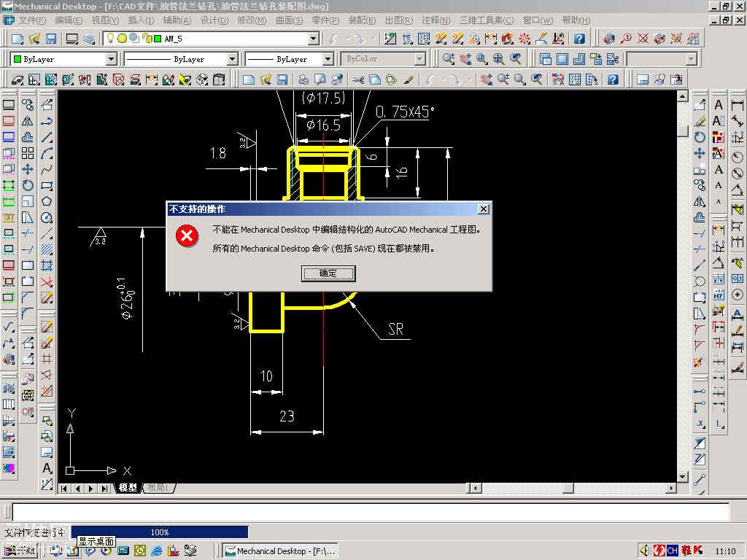Select the Offset tool icon

pos(28,137)
